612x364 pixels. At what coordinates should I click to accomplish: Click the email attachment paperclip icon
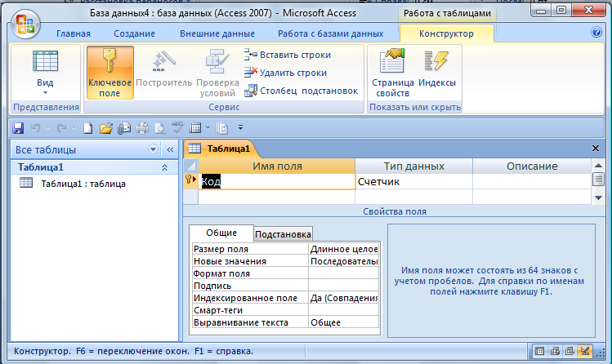click(124, 128)
